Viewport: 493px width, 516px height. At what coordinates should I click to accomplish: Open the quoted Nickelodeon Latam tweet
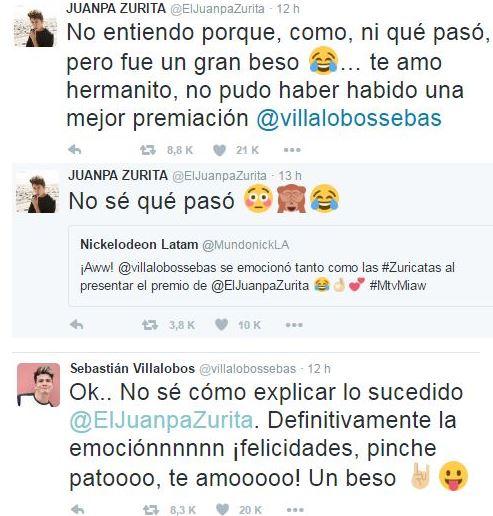click(x=281, y=266)
